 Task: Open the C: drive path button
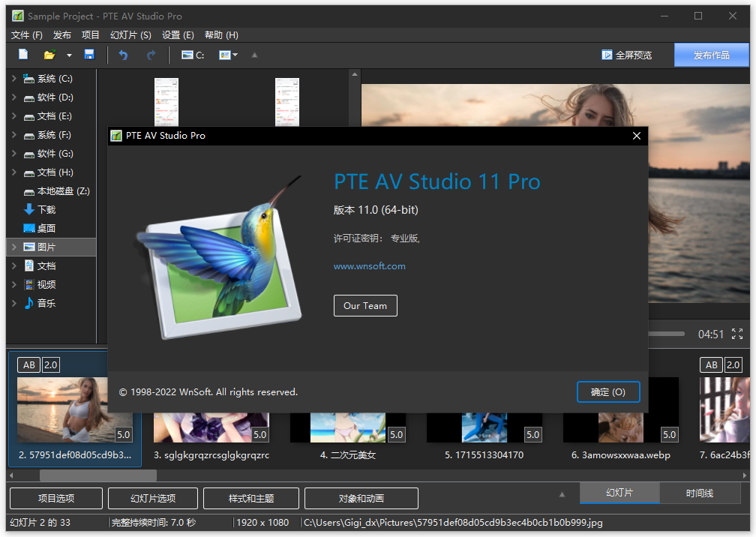(193, 55)
